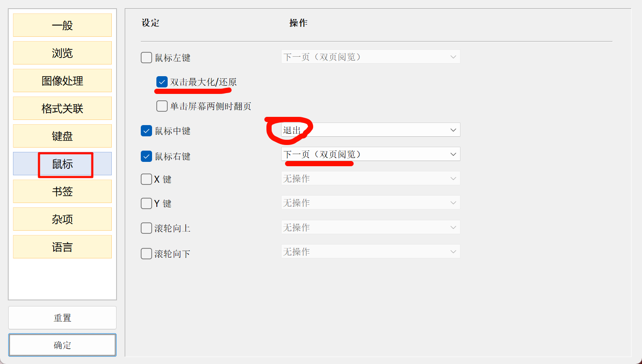Disable the 鼠标中键 checkbox
The height and width of the screenshot is (364, 642).
[146, 131]
